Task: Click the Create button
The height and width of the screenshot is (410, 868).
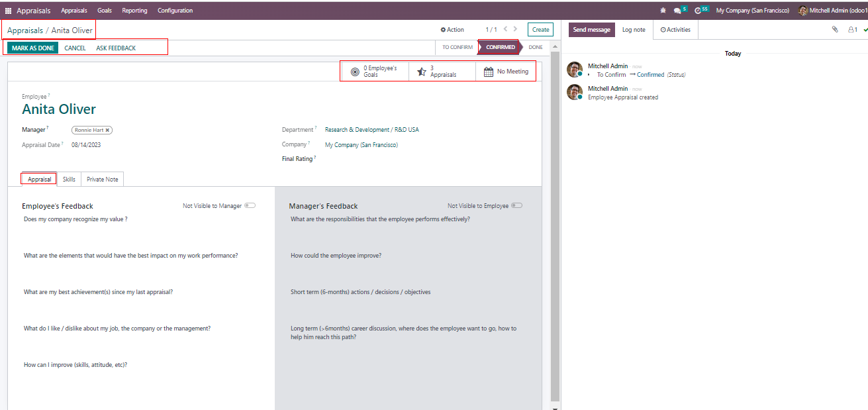Action: click(541, 30)
